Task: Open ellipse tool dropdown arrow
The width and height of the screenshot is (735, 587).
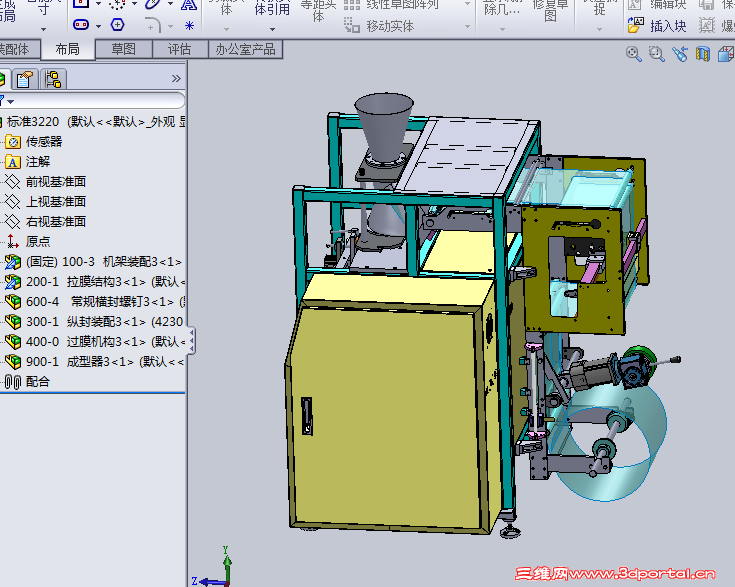Action: (171, 4)
